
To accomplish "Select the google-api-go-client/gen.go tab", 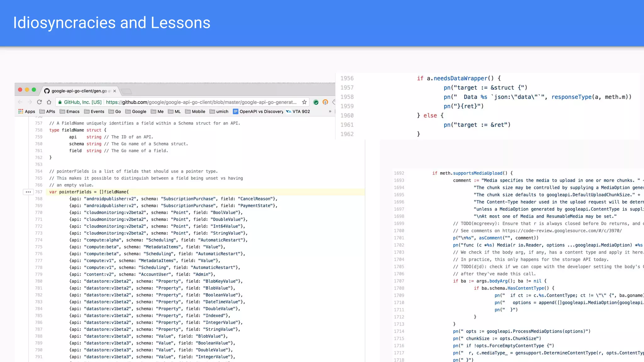I will point(79,91).
